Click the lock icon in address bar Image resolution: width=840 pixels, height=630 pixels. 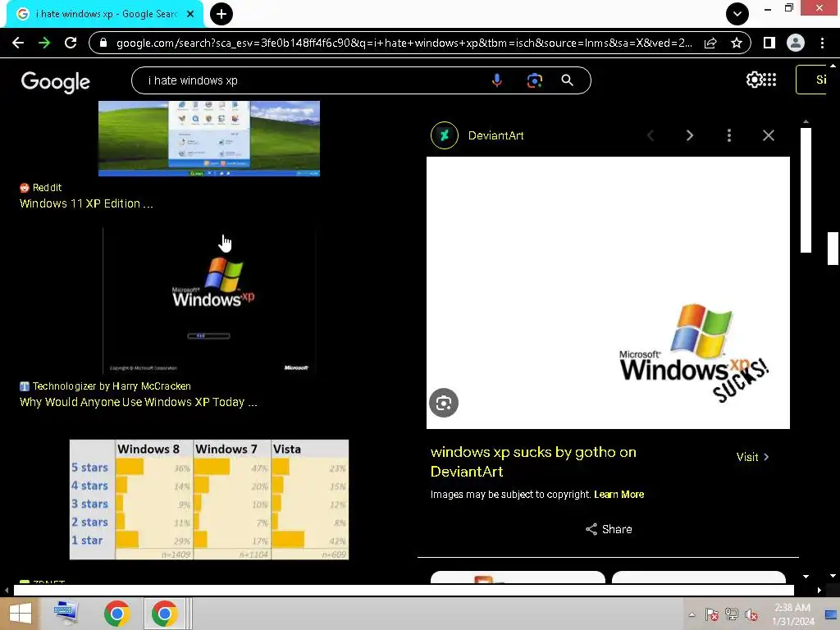103,43
